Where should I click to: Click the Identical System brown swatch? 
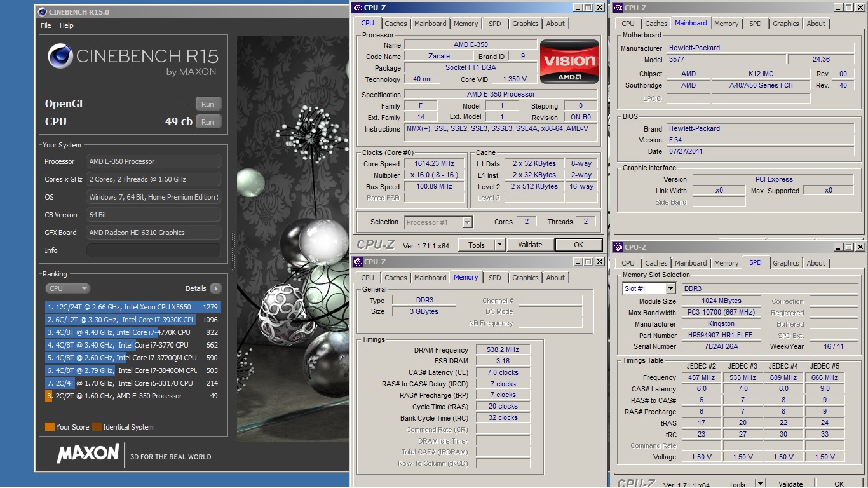pos(97,427)
